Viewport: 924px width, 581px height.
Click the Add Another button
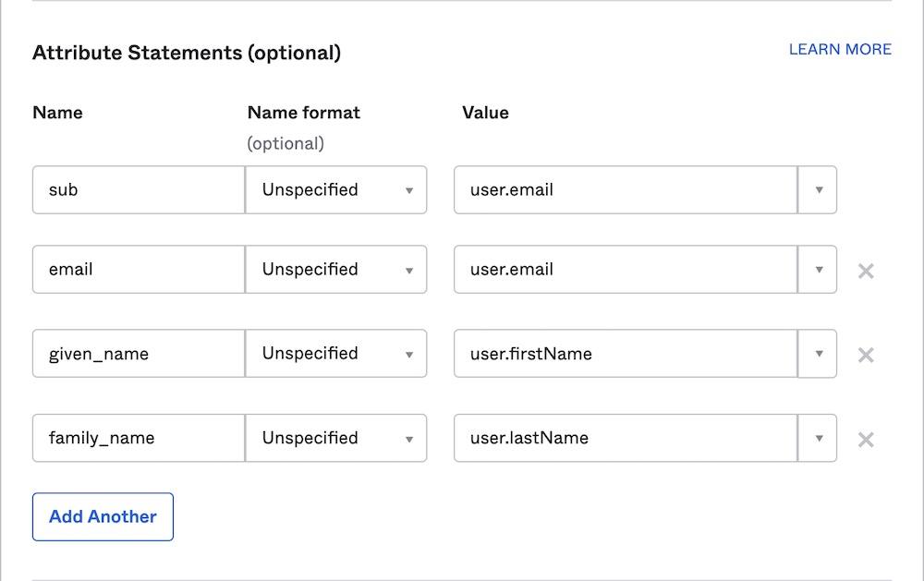pos(103,516)
